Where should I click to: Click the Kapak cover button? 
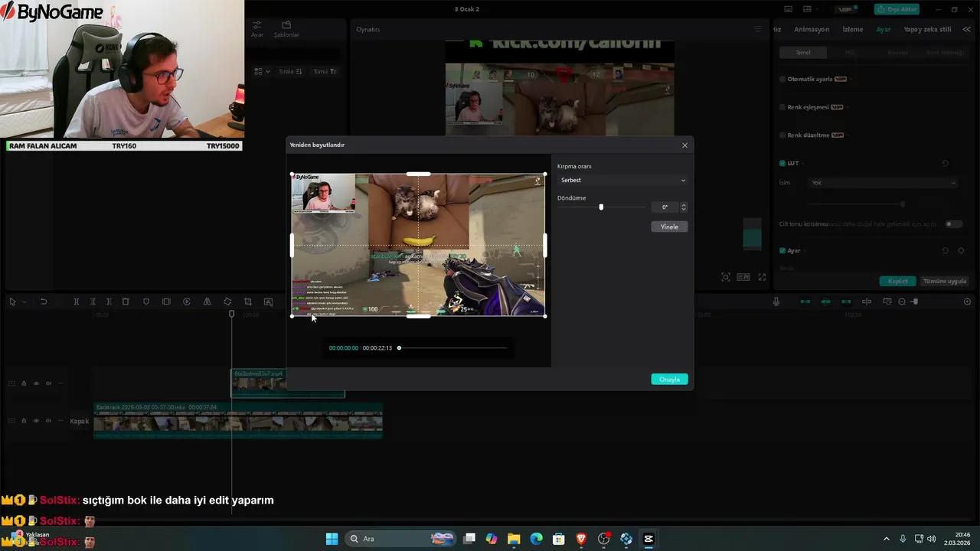(80, 421)
